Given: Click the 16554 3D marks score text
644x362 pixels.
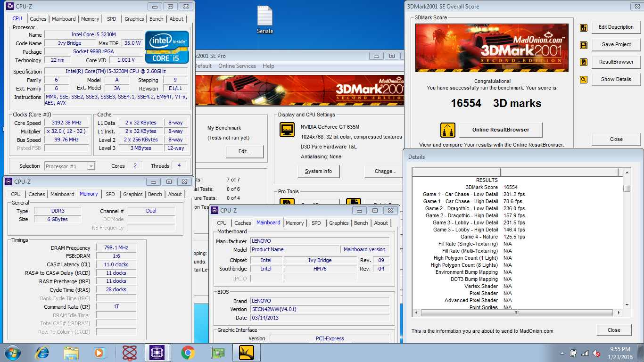Looking at the screenshot, I should coord(496,103).
